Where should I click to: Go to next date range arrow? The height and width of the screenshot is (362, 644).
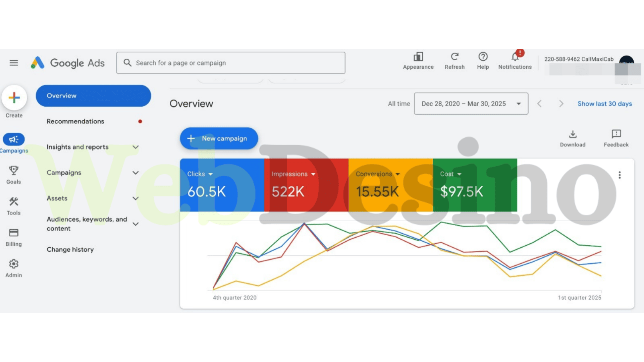point(561,104)
